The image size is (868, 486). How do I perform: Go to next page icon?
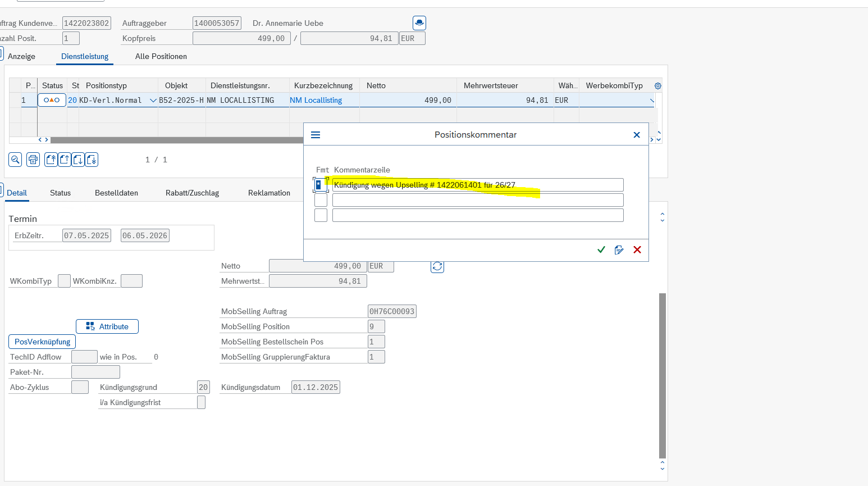pyautogui.click(x=78, y=160)
